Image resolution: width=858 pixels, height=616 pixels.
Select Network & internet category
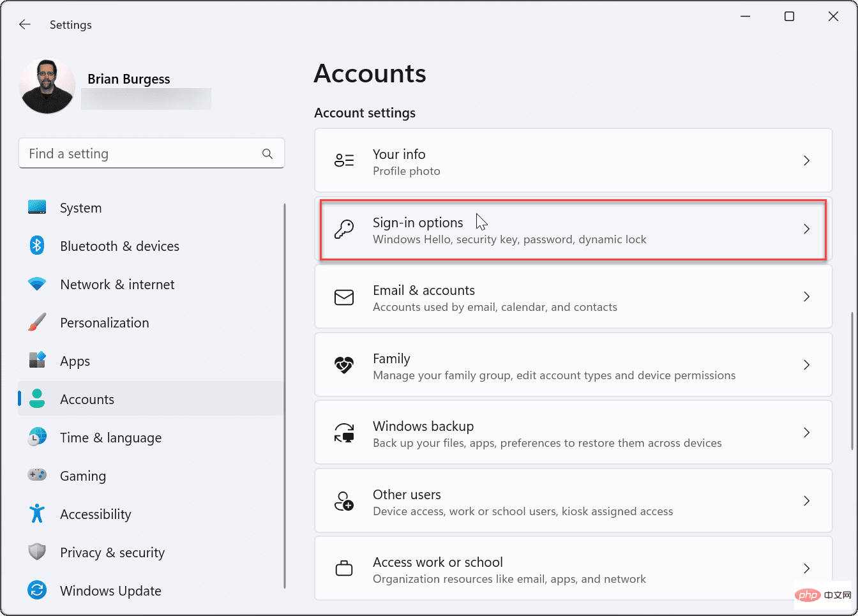pos(151,284)
